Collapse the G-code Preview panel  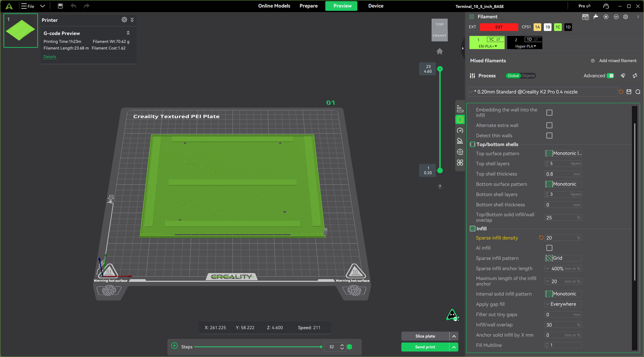pyautogui.click(x=128, y=33)
